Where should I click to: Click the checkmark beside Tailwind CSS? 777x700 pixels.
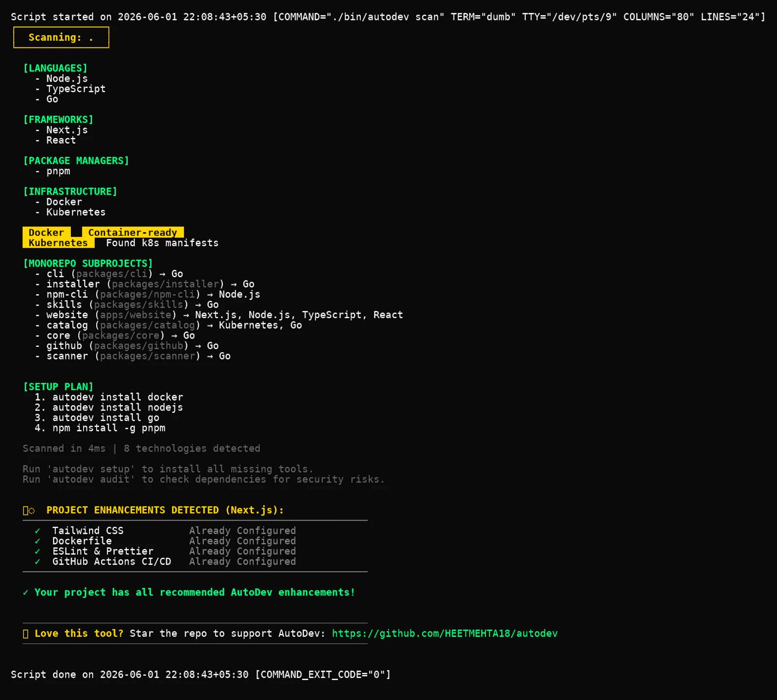[37, 531]
